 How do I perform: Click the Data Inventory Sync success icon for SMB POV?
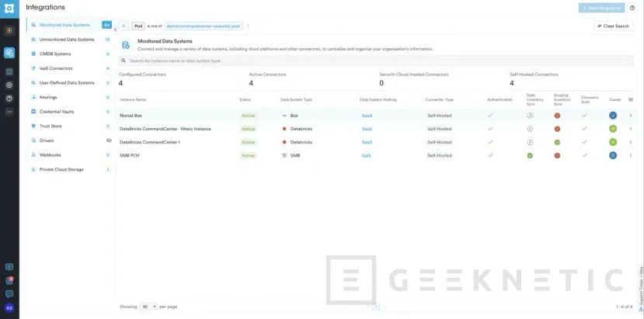530,155
